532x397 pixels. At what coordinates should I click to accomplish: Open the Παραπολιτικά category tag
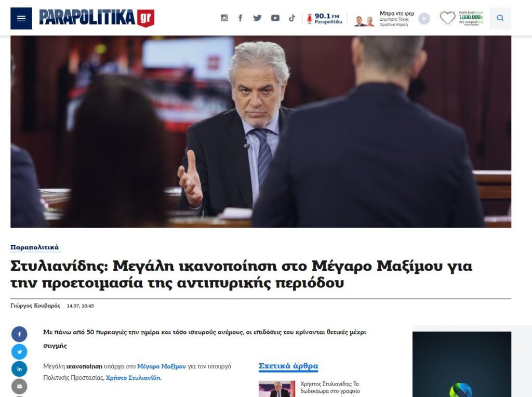[35, 247]
